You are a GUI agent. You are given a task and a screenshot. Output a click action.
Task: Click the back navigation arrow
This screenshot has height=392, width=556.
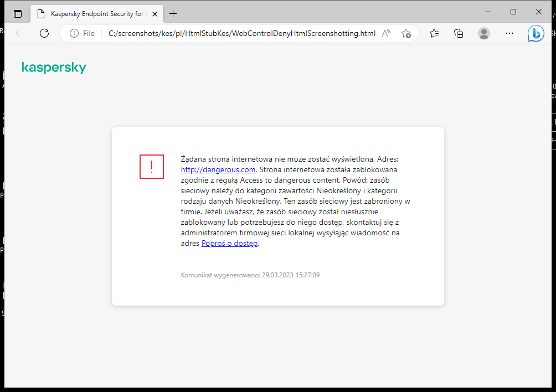pyautogui.click(x=20, y=33)
